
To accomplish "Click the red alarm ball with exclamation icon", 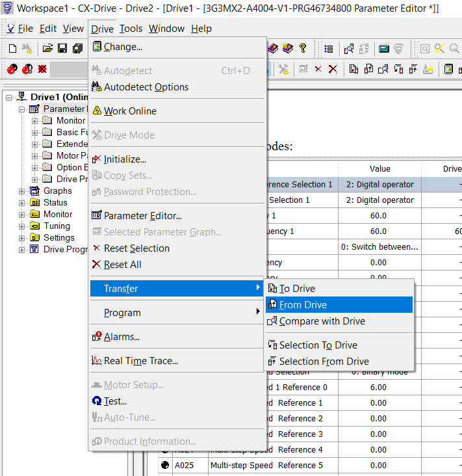I will pos(27,69).
